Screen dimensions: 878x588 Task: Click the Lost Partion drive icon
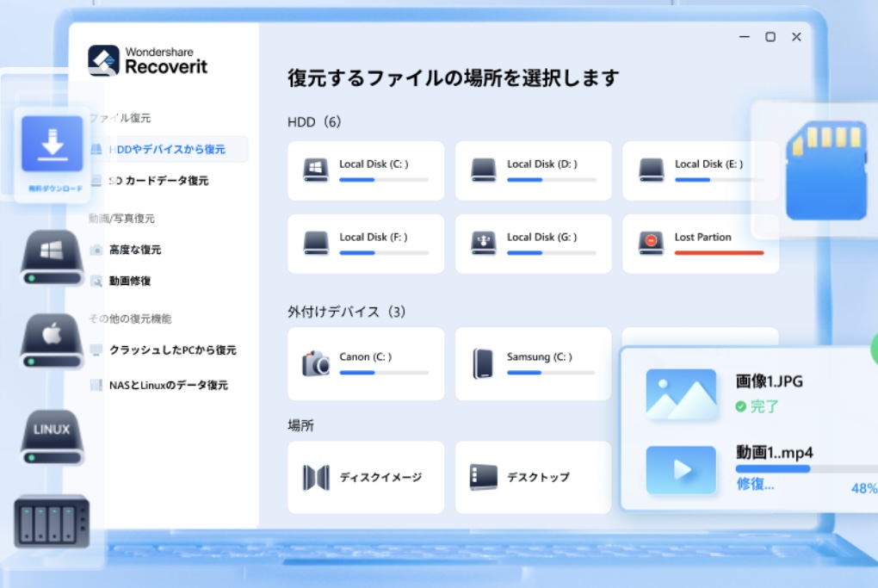coord(650,244)
